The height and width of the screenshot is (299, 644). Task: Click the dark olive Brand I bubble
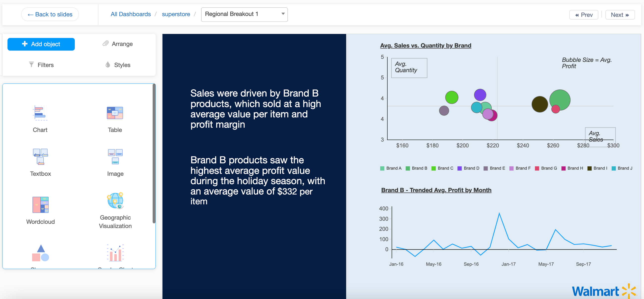point(539,104)
